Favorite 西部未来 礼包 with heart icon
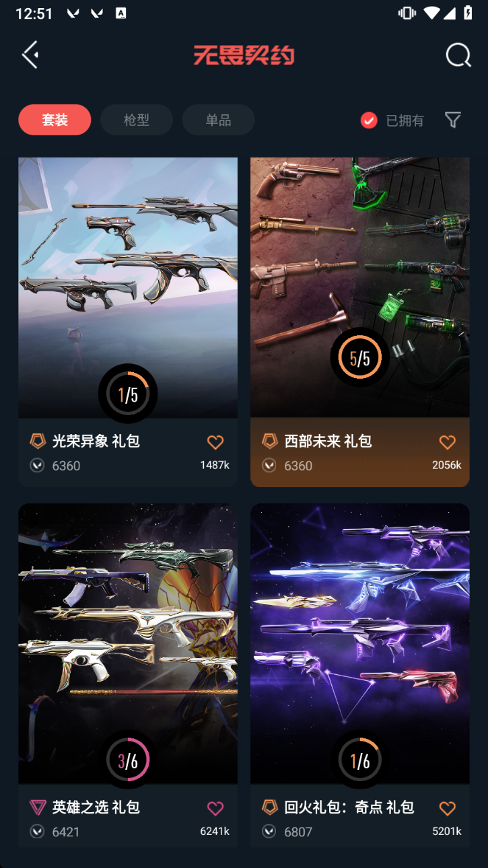 448,442
